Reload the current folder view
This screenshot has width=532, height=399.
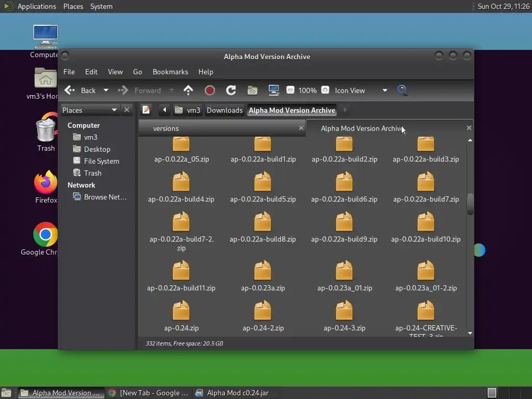pyautogui.click(x=231, y=90)
